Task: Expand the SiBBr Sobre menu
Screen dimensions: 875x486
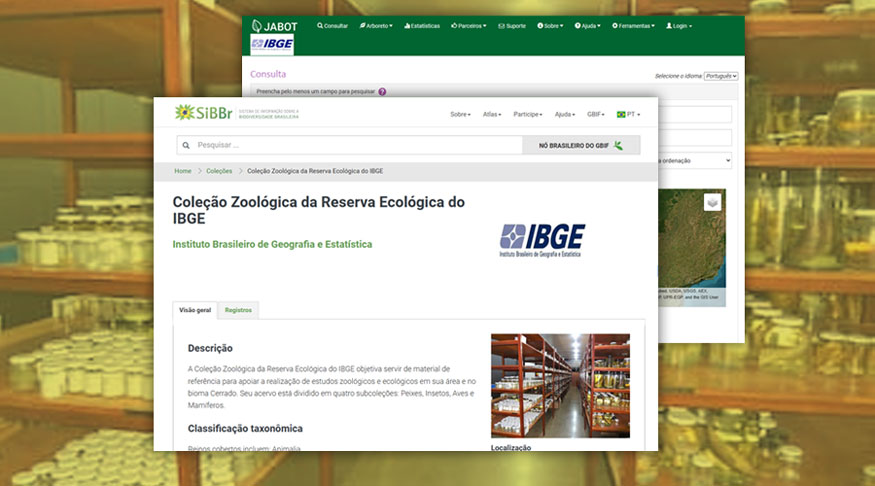Action: click(x=460, y=114)
